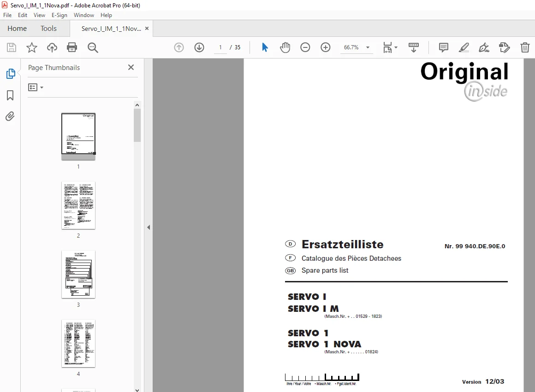Open the Attachments paperclip pane
535x392 pixels.
(x=10, y=117)
